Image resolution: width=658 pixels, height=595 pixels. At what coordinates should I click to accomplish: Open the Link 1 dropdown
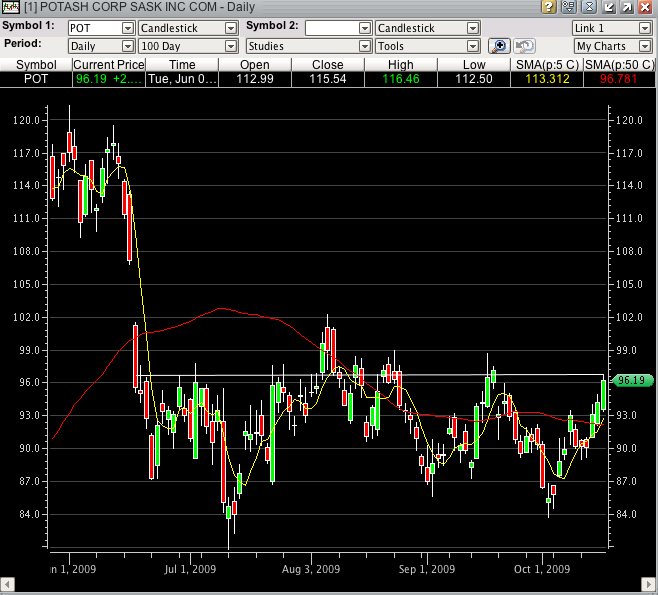pos(610,28)
